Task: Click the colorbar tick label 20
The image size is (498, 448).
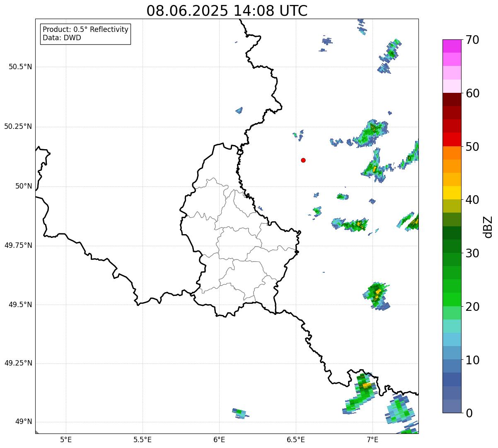Action: 472,307
